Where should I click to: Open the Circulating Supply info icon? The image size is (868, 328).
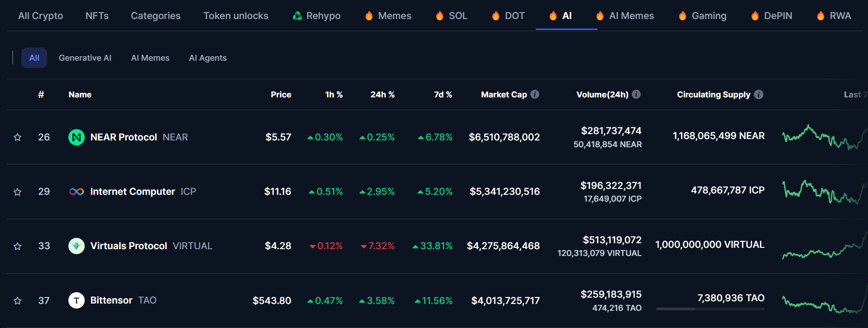[759, 94]
